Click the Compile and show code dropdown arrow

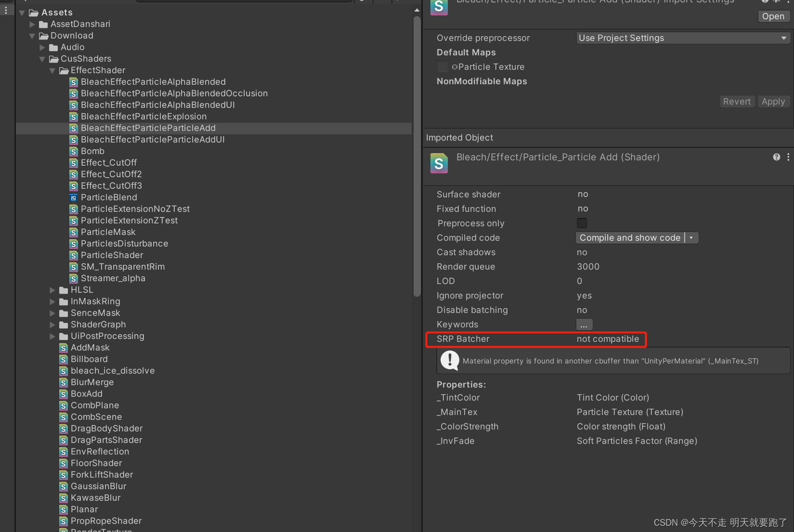[692, 237]
